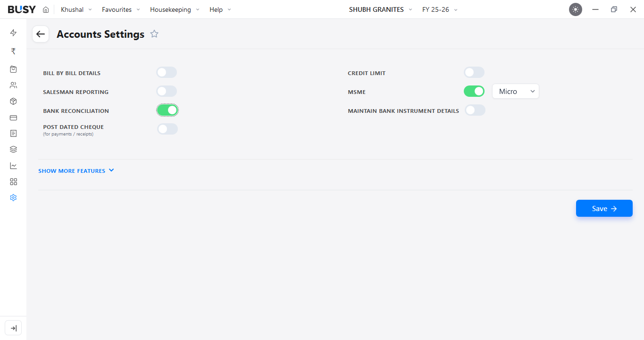
Task: Mark Accounts Settings as favourite with star
Action: (154, 34)
